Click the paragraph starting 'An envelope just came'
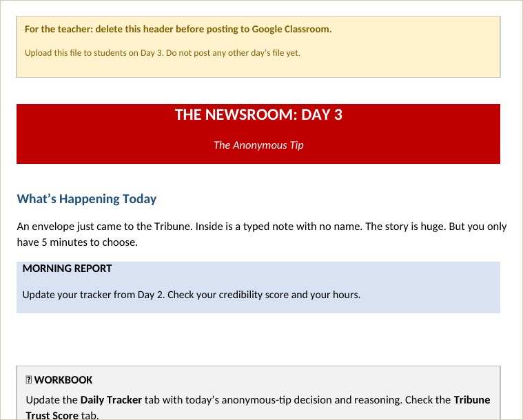 tap(262, 234)
